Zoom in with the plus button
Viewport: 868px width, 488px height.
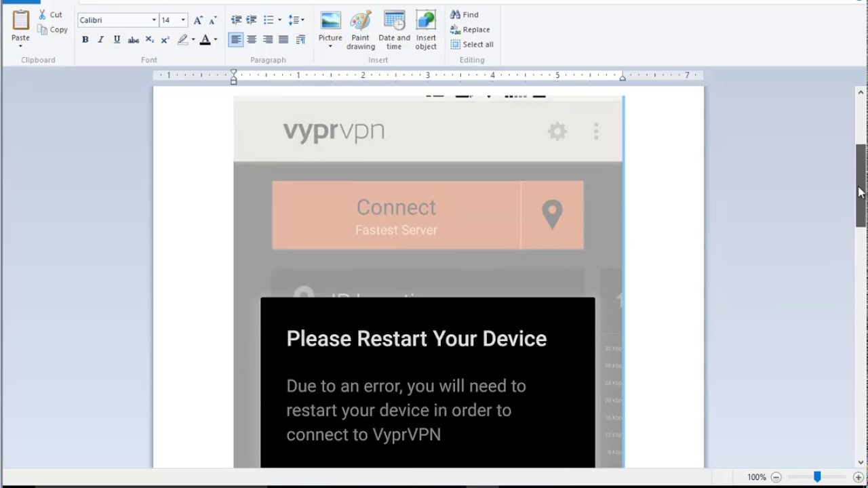pos(858,477)
